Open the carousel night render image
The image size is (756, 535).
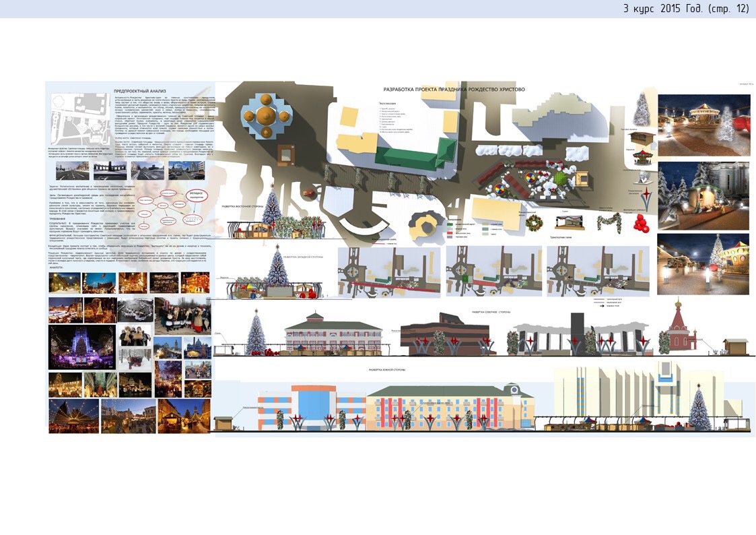703,125
